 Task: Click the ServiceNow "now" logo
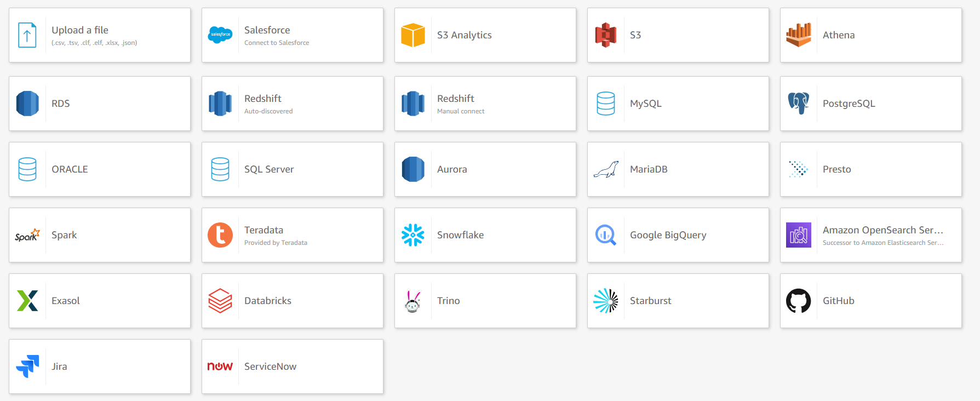(x=220, y=366)
